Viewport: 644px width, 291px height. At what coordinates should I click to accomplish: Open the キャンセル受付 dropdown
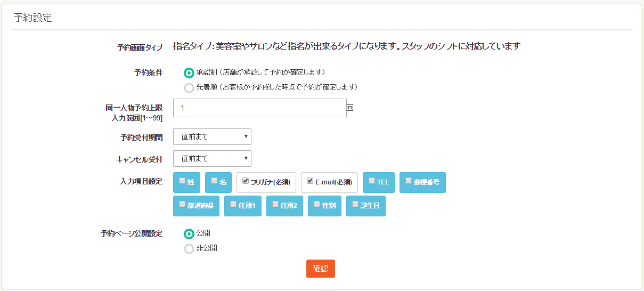[x=212, y=158]
